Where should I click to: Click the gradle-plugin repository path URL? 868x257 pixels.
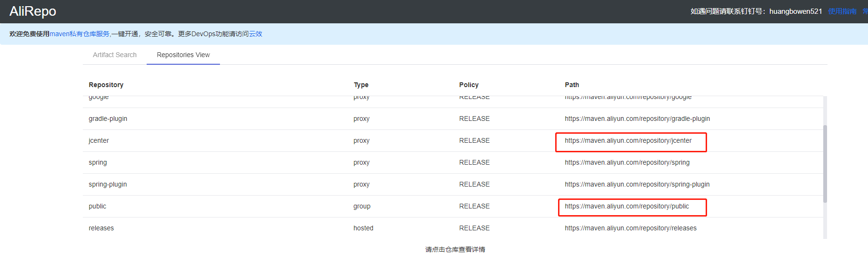tap(637, 119)
